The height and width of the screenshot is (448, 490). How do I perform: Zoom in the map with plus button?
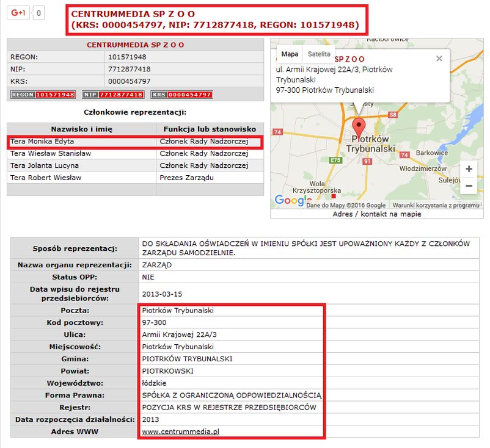(469, 169)
